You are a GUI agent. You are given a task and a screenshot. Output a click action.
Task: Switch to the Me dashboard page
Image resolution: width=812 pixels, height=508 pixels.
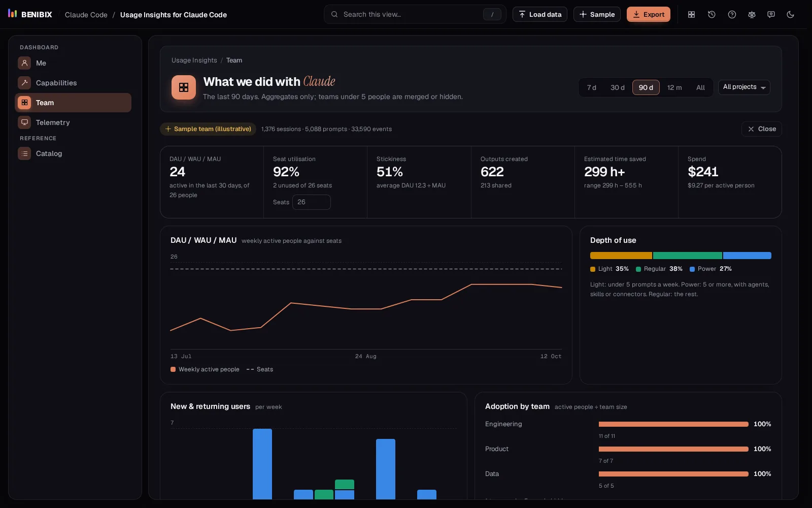(73, 63)
